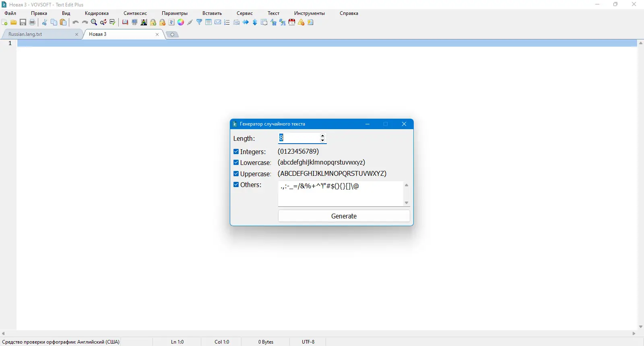Open the Сервис menu
The image size is (644, 346).
click(245, 13)
